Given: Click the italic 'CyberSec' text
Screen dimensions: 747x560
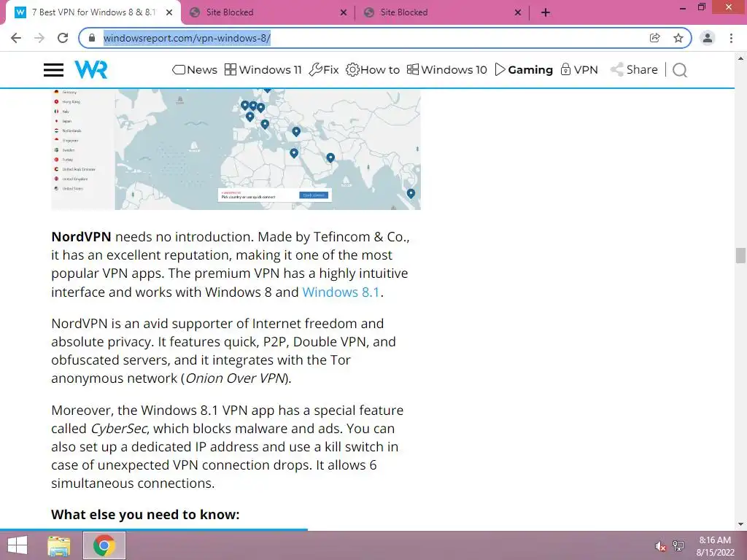Looking at the screenshot, I should [119, 429].
